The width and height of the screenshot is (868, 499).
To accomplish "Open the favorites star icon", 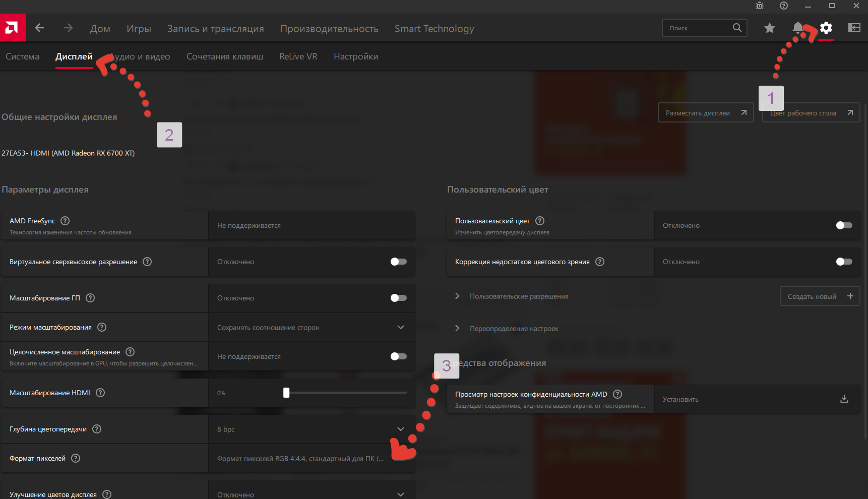I will [x=769, y=28].
